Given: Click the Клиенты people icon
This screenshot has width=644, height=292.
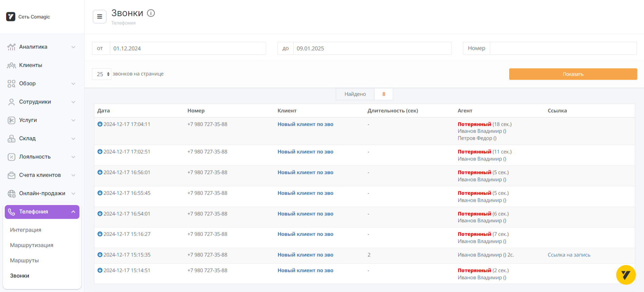Looking at the screenshot, I should 12,65.
